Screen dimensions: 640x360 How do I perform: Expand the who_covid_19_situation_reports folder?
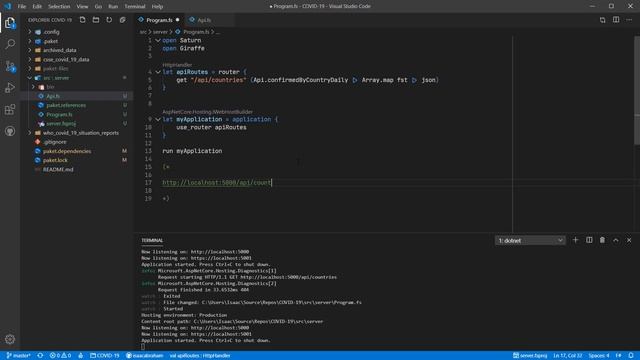[29, 133]
